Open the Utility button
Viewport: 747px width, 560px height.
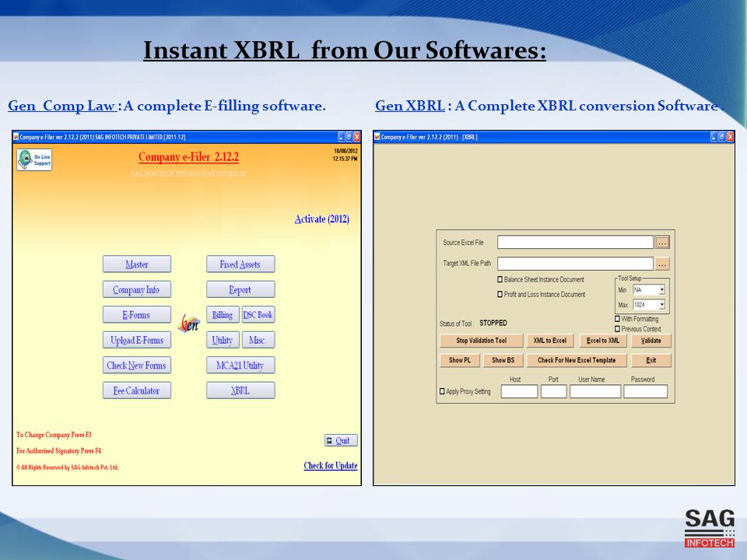click(223, 340)
